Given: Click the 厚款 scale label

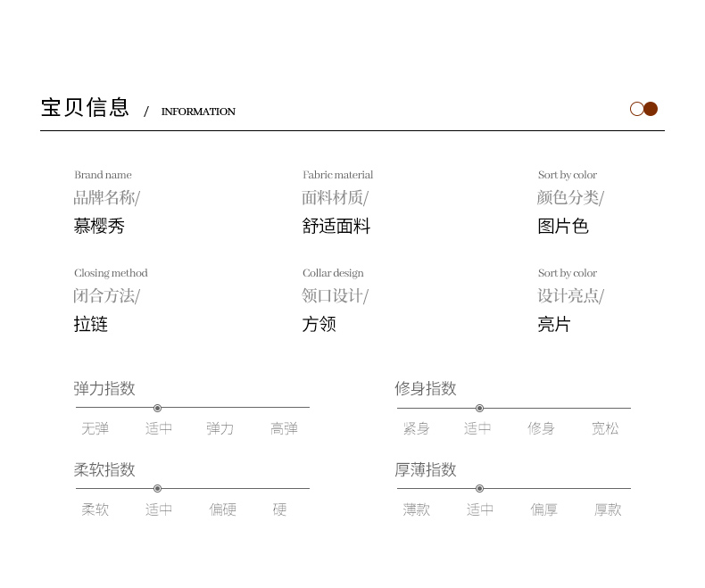Looking at the screenshot, I should [x=608, y=509].
